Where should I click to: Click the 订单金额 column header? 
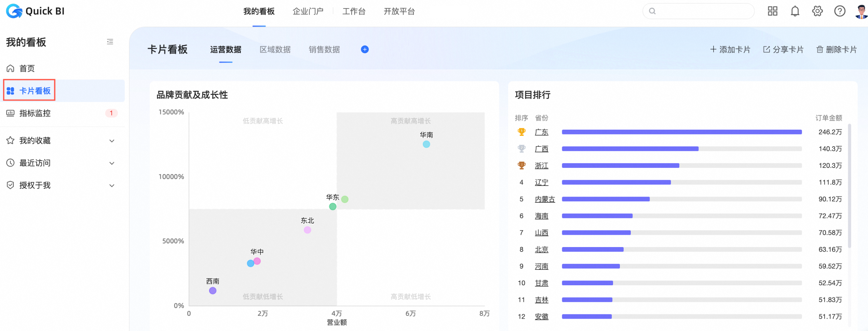point(828,118)
